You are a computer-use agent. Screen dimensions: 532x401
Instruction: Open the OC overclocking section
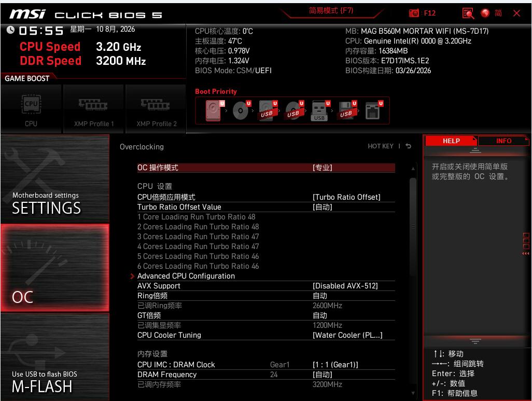click(x=55, y=268)
